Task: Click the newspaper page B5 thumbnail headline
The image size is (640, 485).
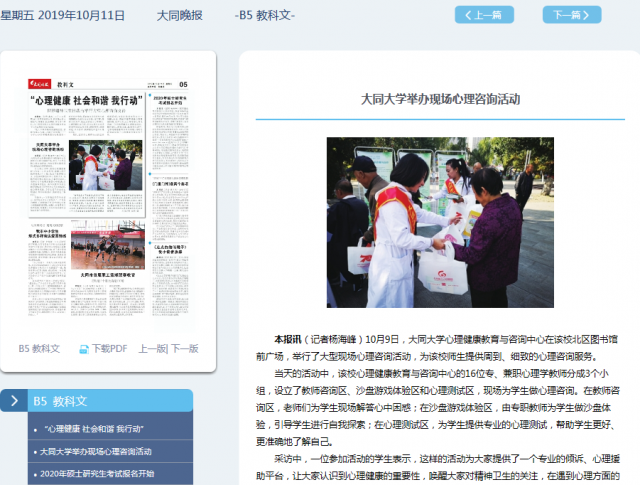Action: click(x=87, y=100)
